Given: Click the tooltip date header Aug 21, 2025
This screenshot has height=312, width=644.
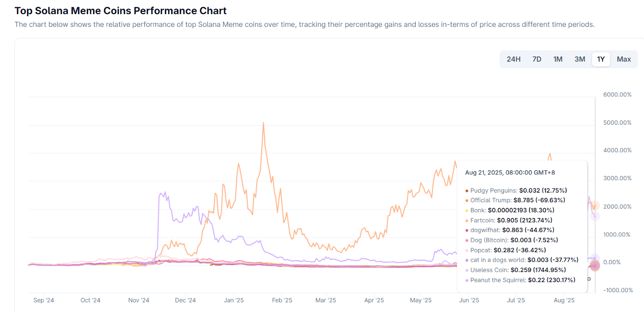Looking at the screenshot, I should (x=510, y=172).
